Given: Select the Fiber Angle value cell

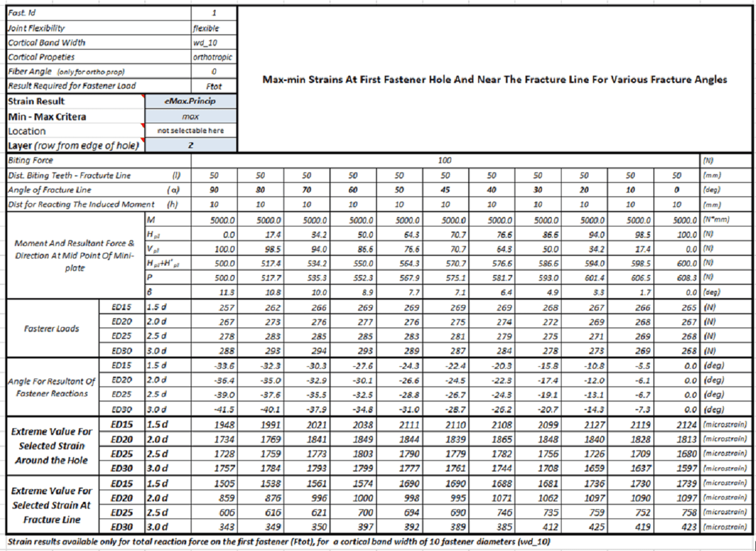Looking at the screenshot, I should 214,72.
